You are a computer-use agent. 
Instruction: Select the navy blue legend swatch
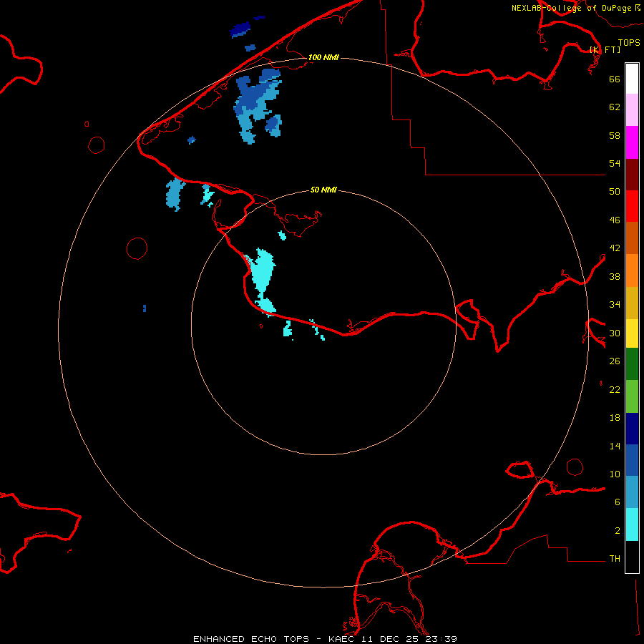pos(632,429)
